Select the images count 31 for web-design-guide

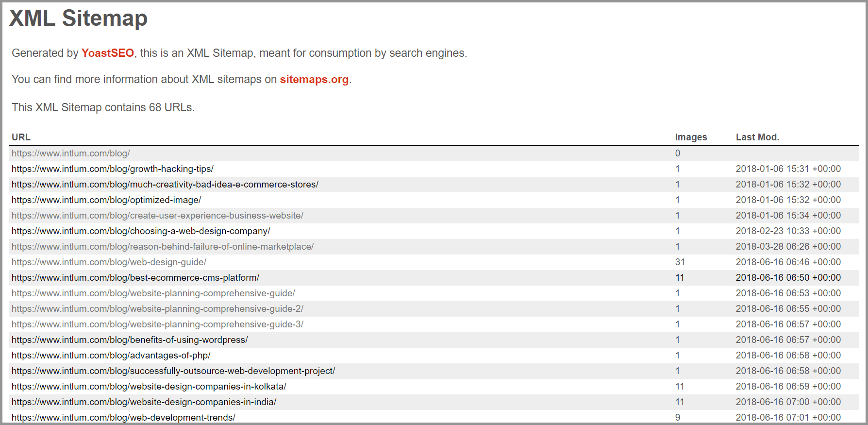(680, 262)
